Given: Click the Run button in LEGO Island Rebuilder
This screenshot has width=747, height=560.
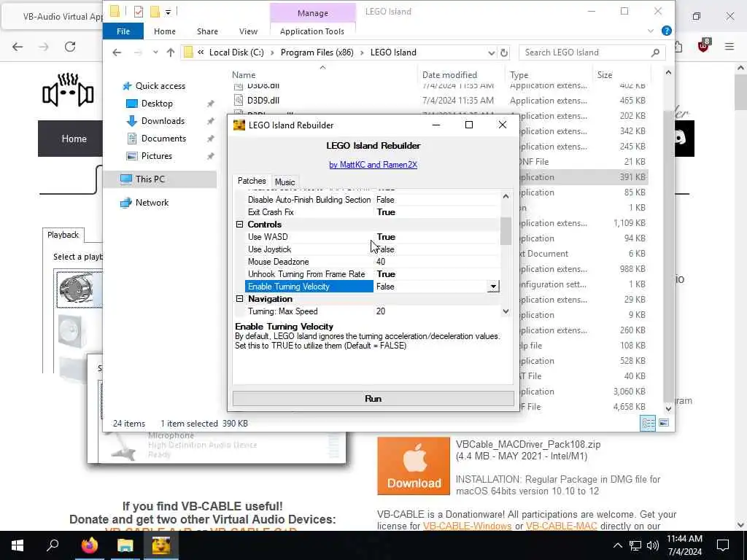Looking at the screenshot, I should (373, 399).
